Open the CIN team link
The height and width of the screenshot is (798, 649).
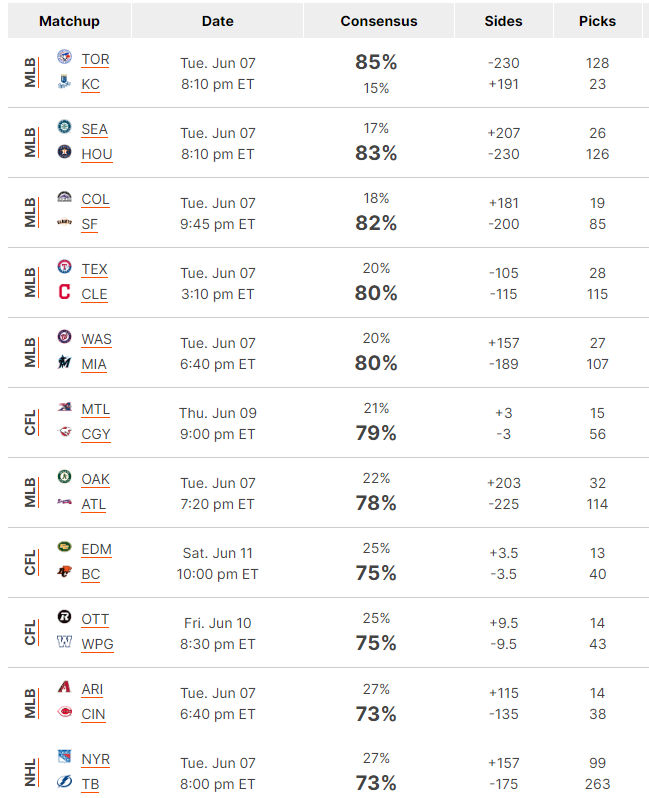(93, 714)
